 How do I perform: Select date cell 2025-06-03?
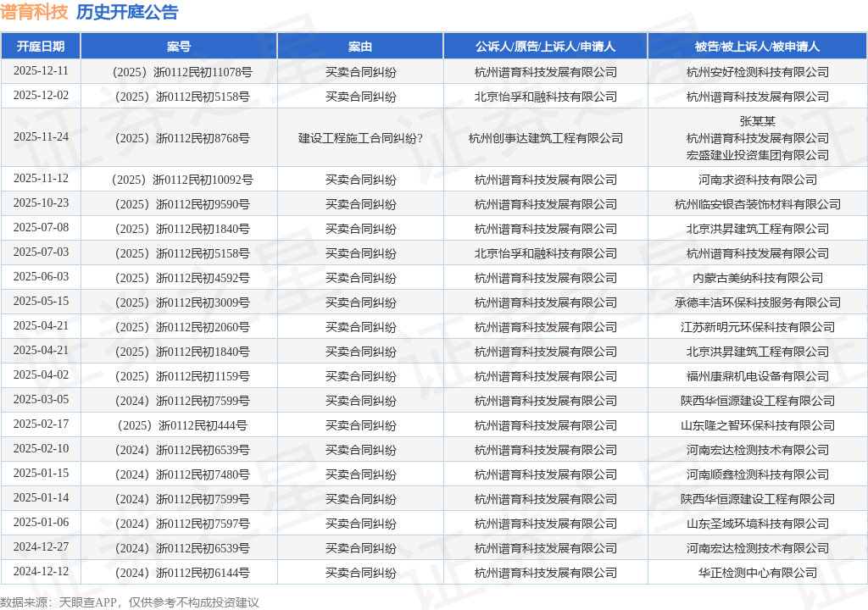pyautogui.click(x=41, y=277)
